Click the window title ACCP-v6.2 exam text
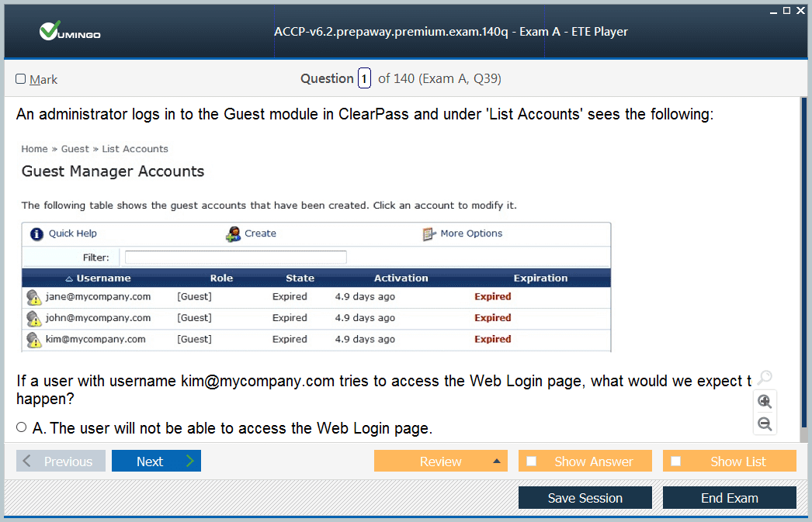This screenshot has width=812, height=522. pyautogui.click(x=450, y=32)
